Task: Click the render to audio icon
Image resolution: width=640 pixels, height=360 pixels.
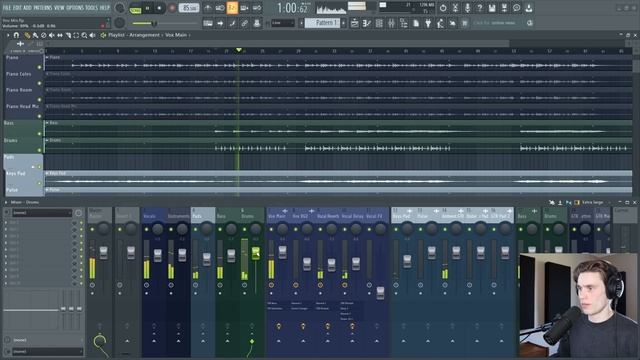Action: pyautogui.click(x=504, y=8)
